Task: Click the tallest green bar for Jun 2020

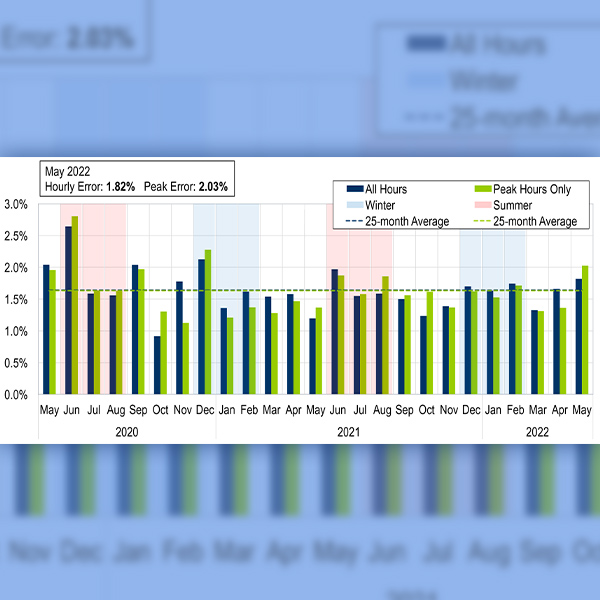Action: click(75, 305)
